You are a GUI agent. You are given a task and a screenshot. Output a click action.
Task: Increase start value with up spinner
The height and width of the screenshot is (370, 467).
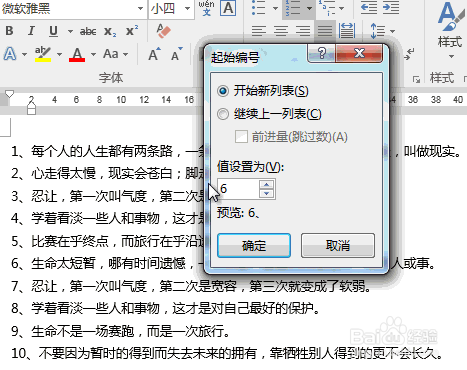pyautogui.click(x=267, y=184)
